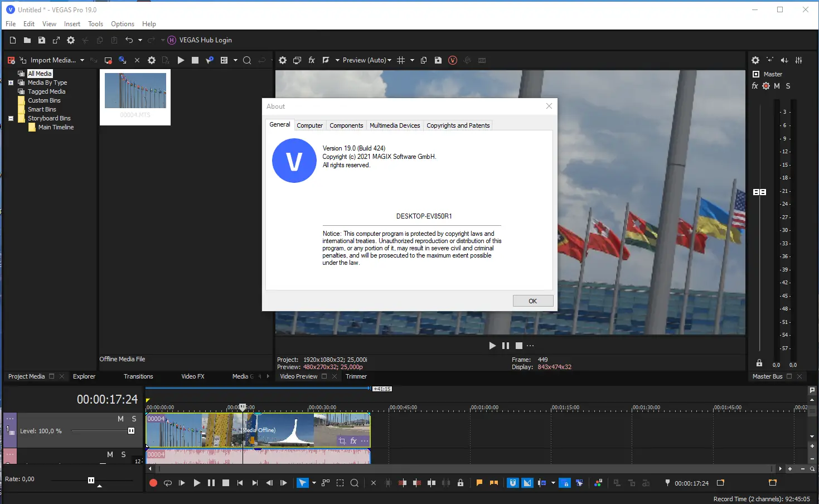
Task: Expand the Media By Type tree node
Action: 11,82
